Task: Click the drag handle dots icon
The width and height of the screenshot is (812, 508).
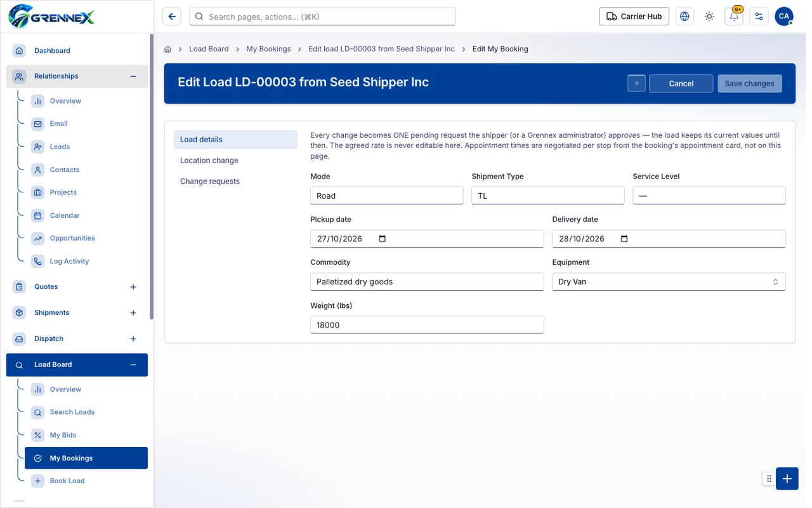Action: point(769,479)
